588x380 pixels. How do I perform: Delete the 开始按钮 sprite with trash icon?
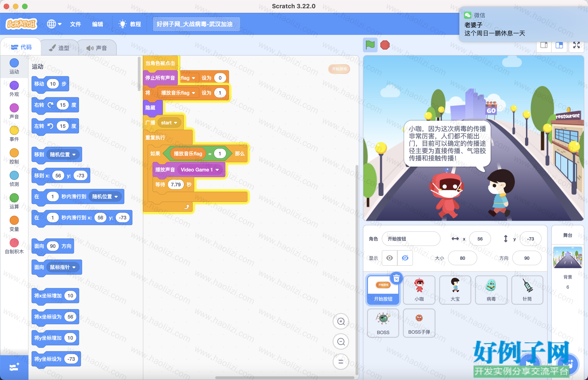coord(396,279)
